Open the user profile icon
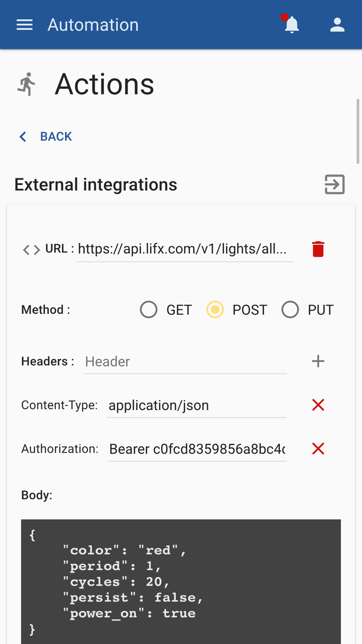This screenshot has width=362, height=644. pyautogui.click(x=337, y=24)
